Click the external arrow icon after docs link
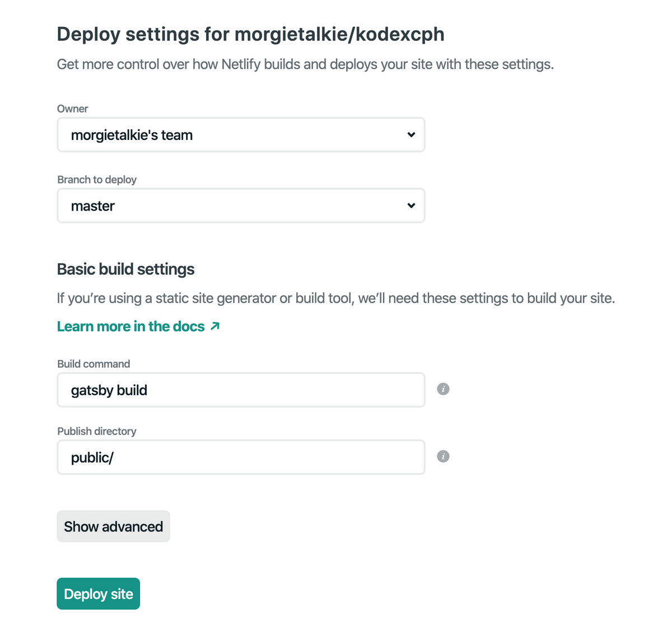The width and height of the screenshot is (672, 637). click(215, 326)
